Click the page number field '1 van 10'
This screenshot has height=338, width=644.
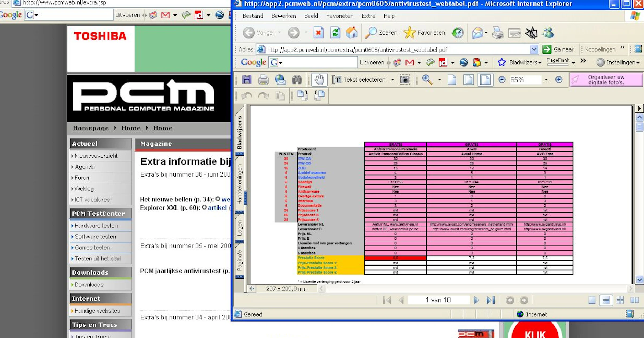click(438, 300)
